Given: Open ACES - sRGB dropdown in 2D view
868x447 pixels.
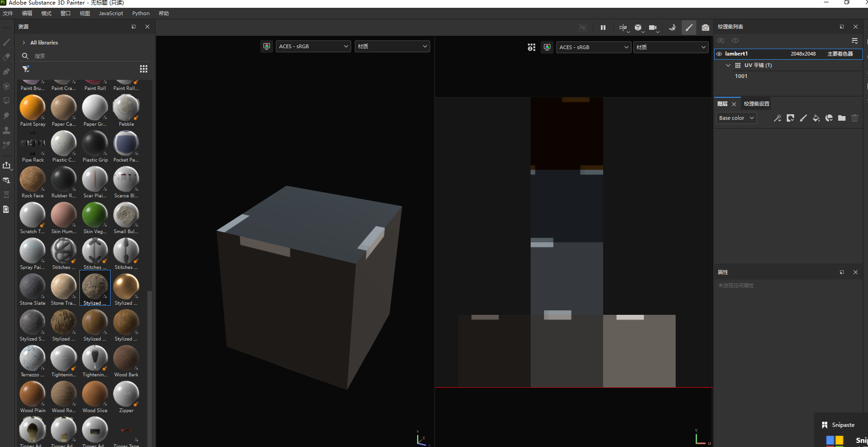Looking at the screenshot, I should click(594, 47).
